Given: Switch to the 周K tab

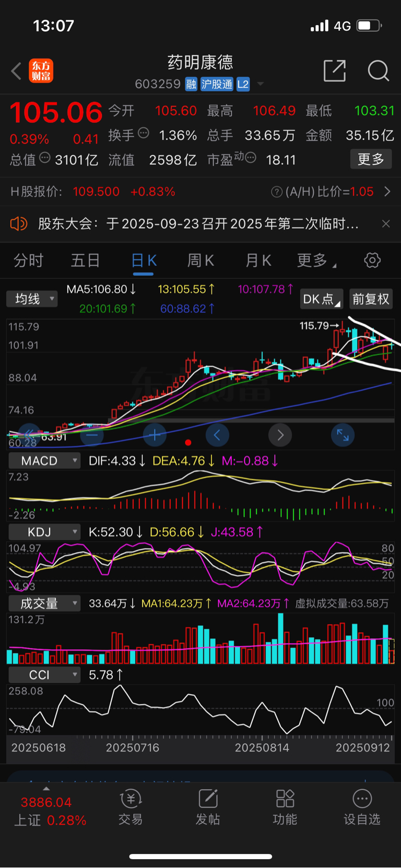Looking at the screenshot, I should click(x=200, y=260).
